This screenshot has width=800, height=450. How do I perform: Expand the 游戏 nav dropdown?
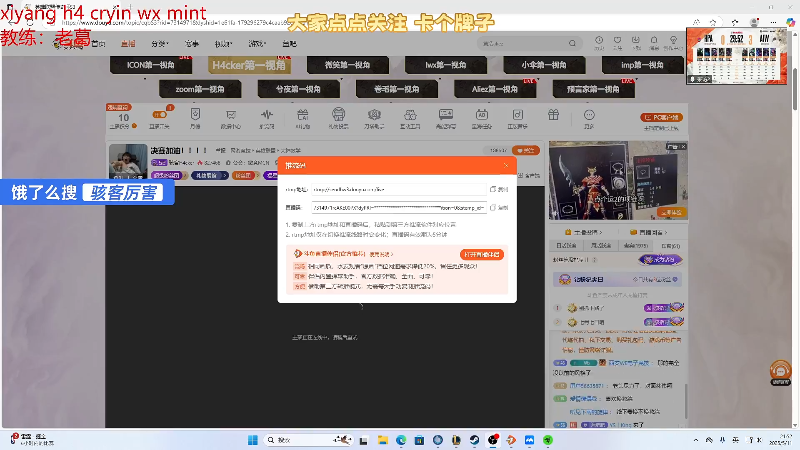click(257, 44)
